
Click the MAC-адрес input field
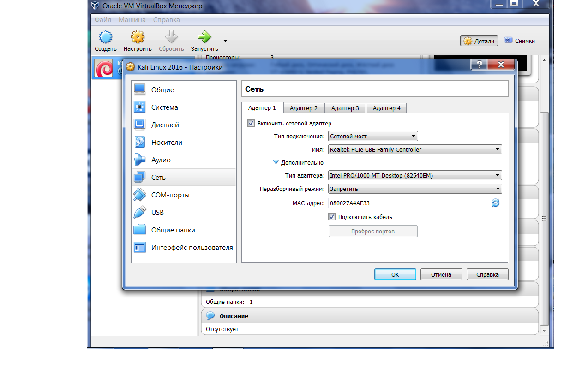pyautogui.click(x=407, y=203)
